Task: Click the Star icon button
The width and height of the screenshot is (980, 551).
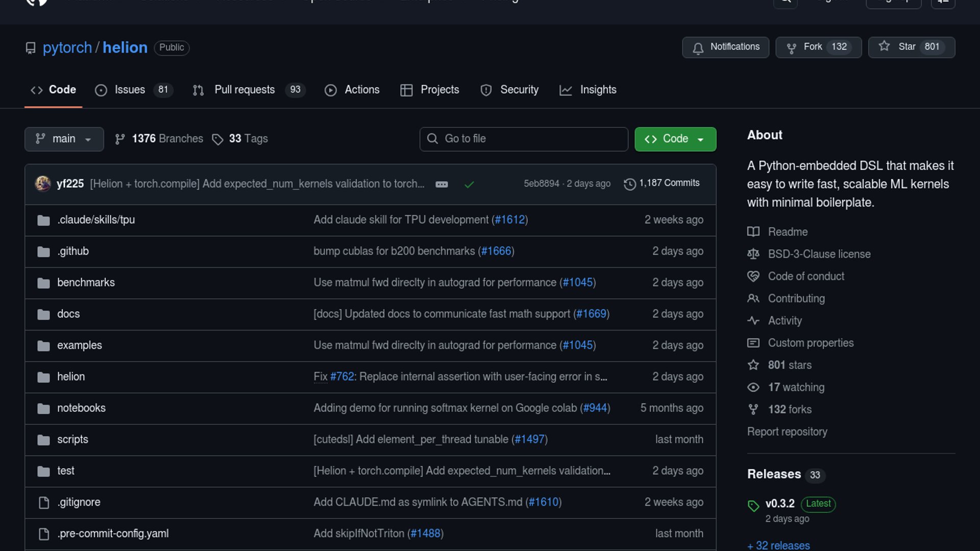Action: (884, 46)
